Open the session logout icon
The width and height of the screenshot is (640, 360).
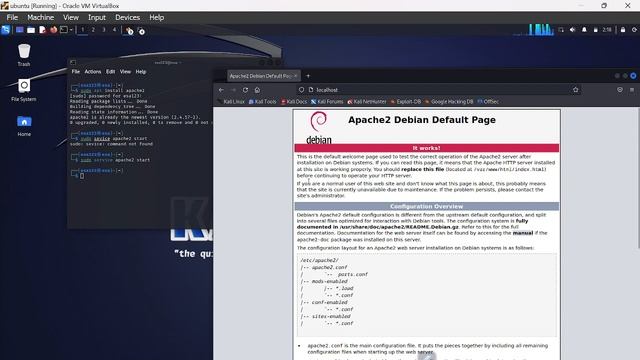(x=634, y=30)
